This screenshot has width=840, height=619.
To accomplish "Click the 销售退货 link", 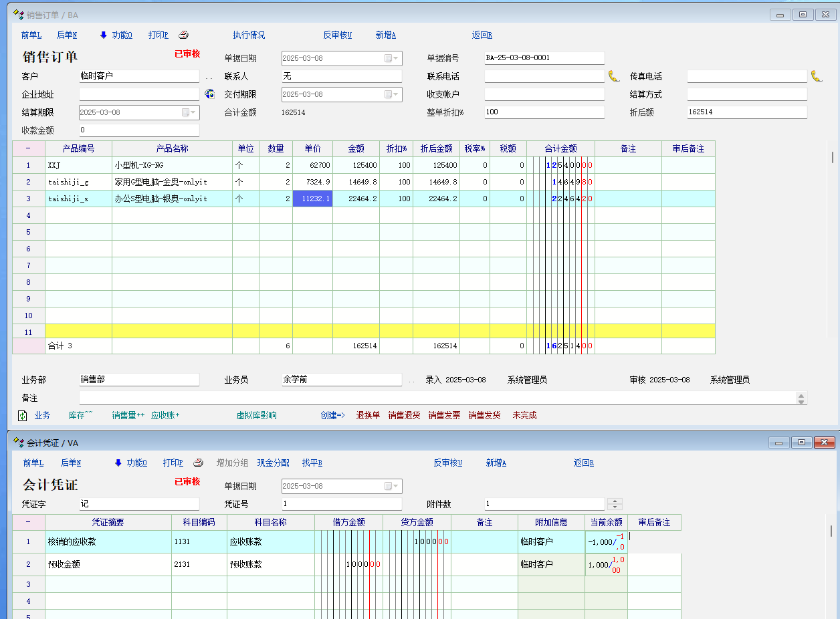I will pos(404,415).
